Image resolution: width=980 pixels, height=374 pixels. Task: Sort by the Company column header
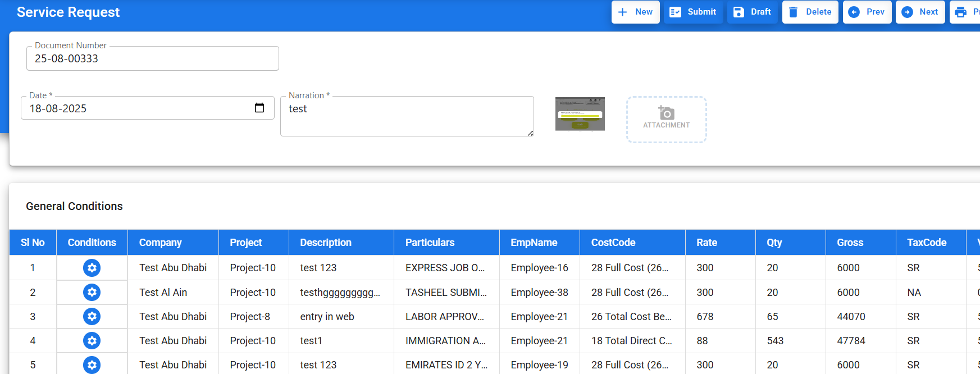click(161, 243)
